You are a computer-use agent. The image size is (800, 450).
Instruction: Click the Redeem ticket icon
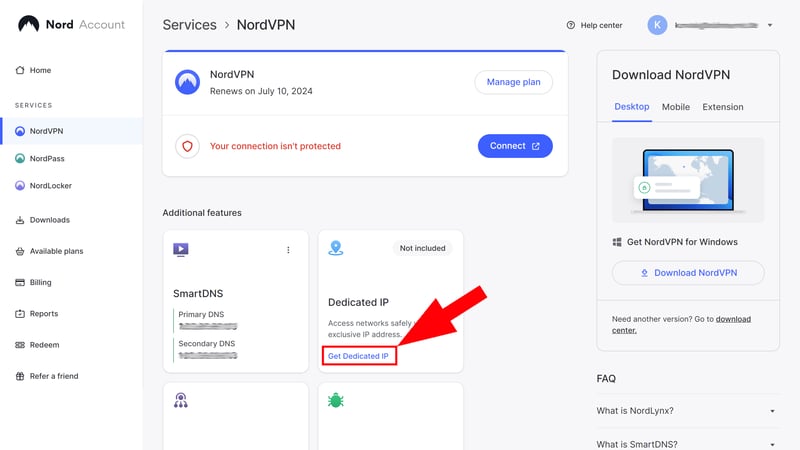[x=20, y=345]
